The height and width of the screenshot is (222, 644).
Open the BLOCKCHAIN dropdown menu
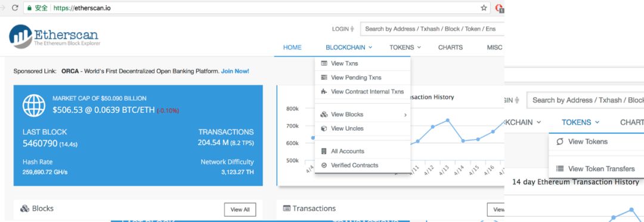pyautogui.click(x=349, y=47)
